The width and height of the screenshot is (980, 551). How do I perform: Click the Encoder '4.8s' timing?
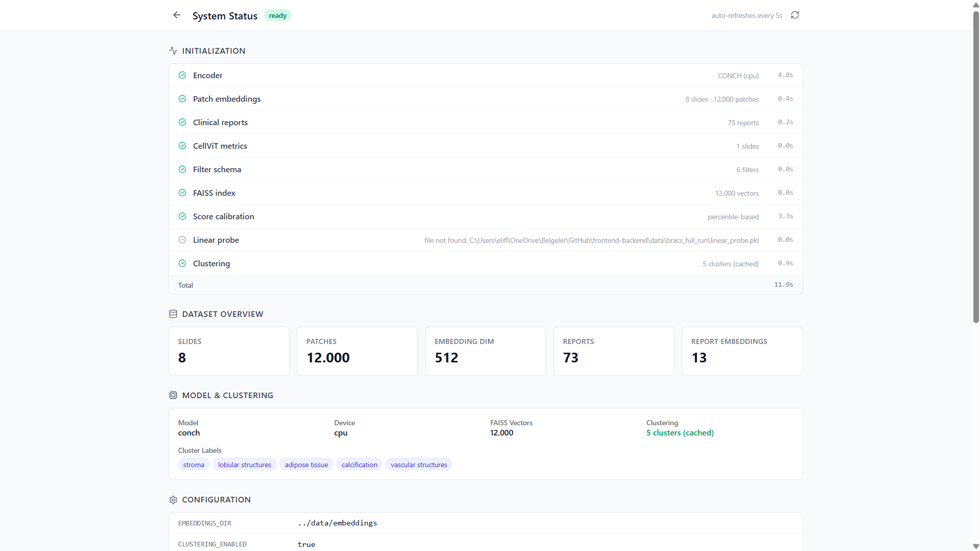[785, 75]
